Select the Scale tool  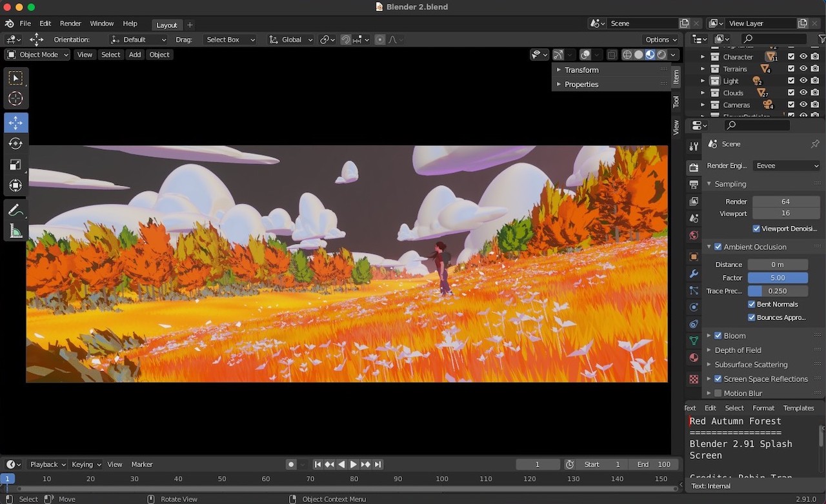coord(14,165)
